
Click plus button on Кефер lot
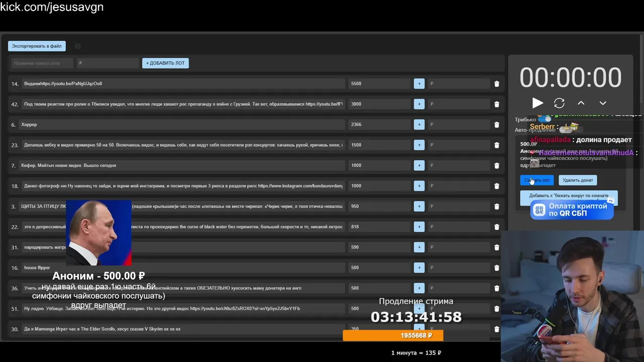419,165
